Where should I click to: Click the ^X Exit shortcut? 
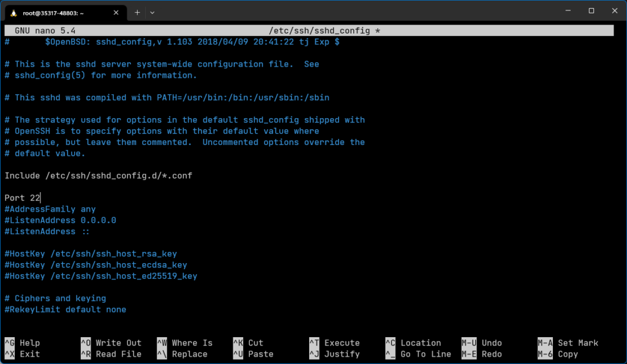point(23,354)
